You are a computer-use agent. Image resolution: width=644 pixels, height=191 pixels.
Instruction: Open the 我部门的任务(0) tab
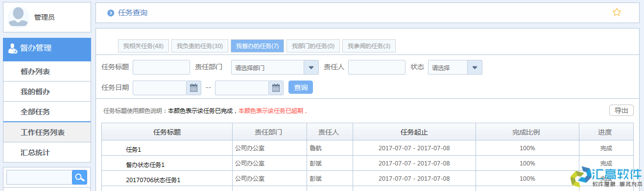pyautogui.click(x=313, y=46)
